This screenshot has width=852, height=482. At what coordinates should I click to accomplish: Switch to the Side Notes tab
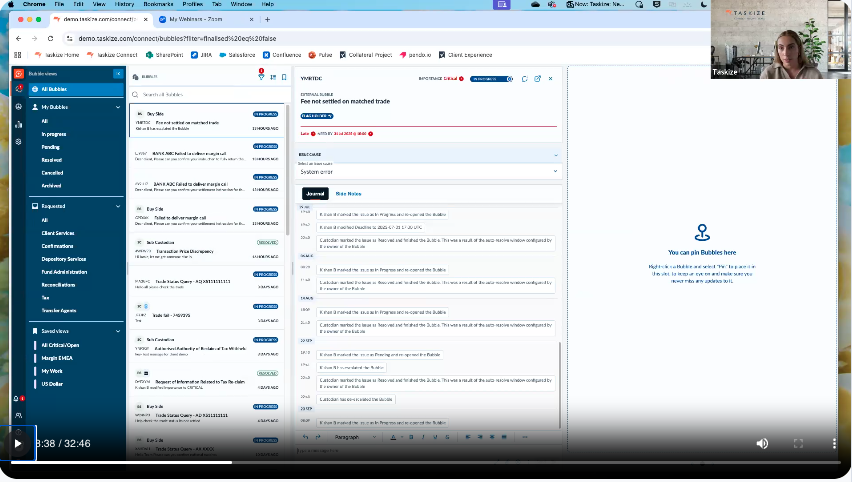348,193
